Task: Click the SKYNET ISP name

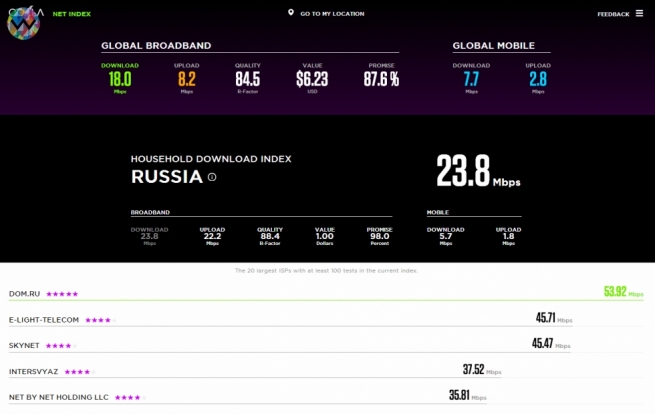Action: (24, 345)
